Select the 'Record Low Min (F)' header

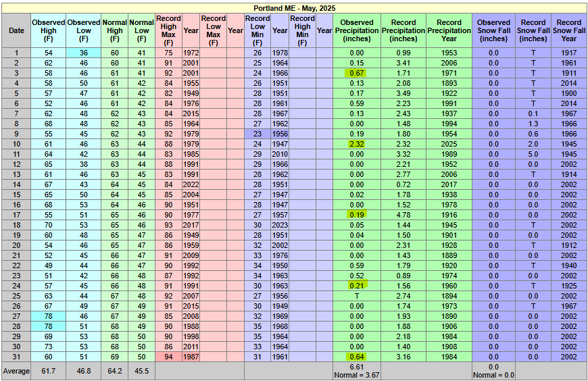click(258, 30)
